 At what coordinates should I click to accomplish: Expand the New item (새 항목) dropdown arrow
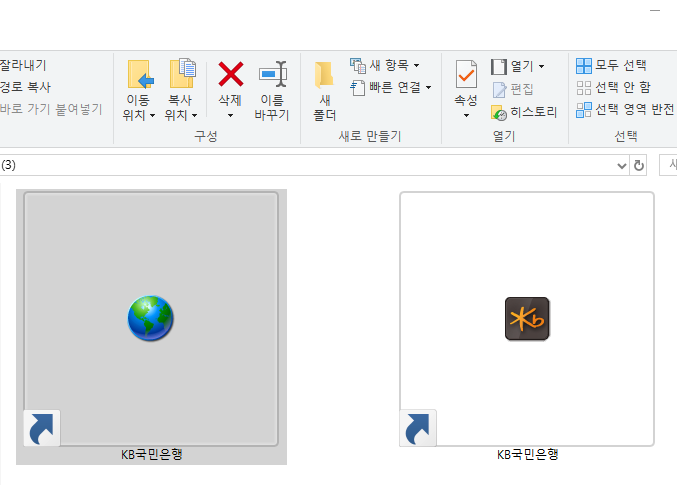(x=417, y=66)
